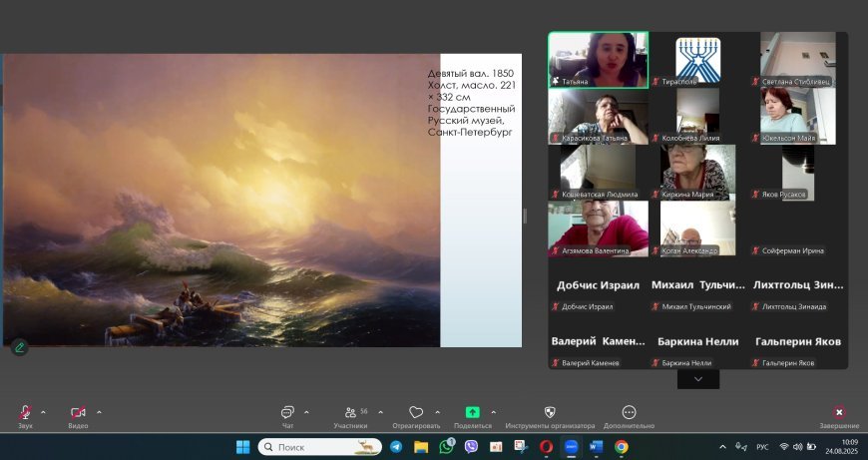Turn on camera with the Видео button

78,416
